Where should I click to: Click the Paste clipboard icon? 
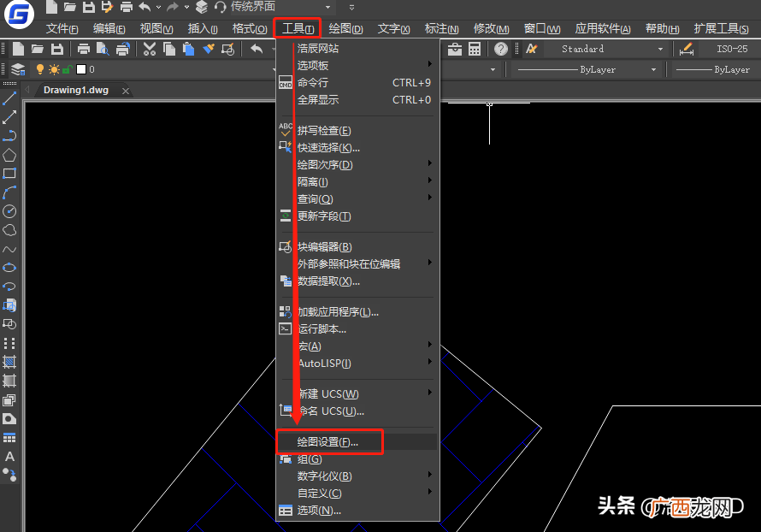click(188, 49)
